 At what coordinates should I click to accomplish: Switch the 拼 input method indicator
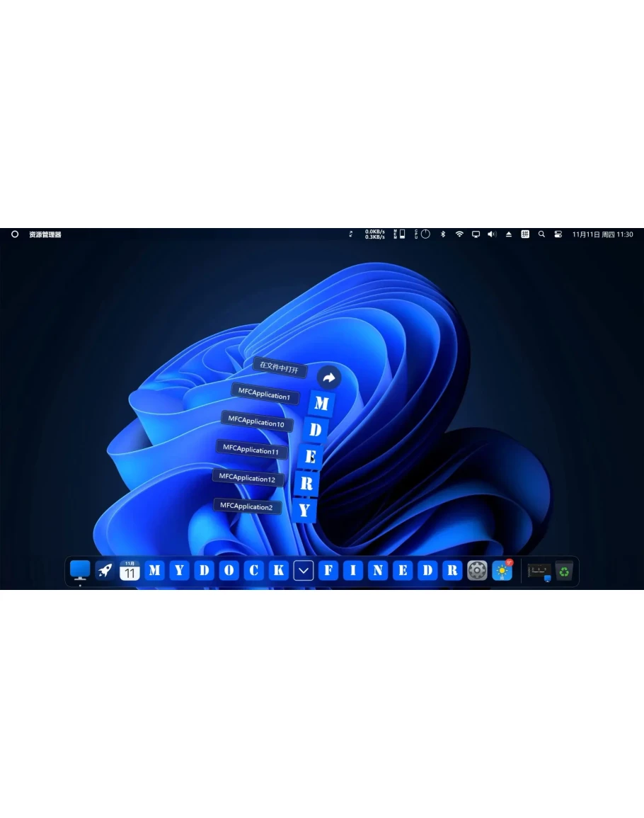(525, 234)
